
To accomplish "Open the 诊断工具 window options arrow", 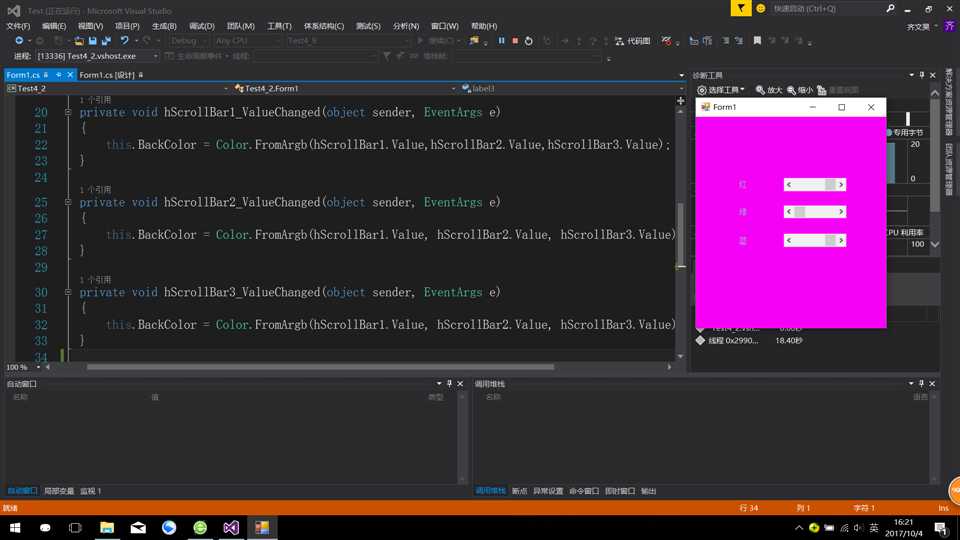I will (912, 75).
